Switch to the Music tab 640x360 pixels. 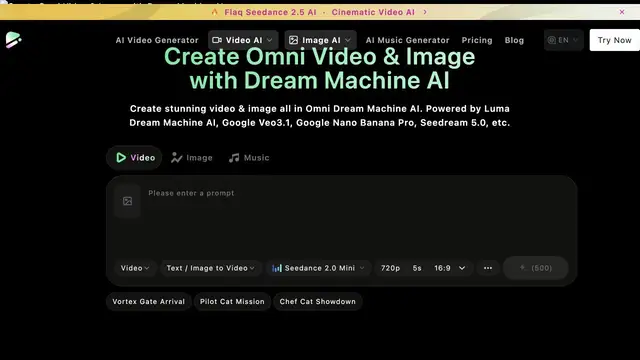tap(249, 158)
